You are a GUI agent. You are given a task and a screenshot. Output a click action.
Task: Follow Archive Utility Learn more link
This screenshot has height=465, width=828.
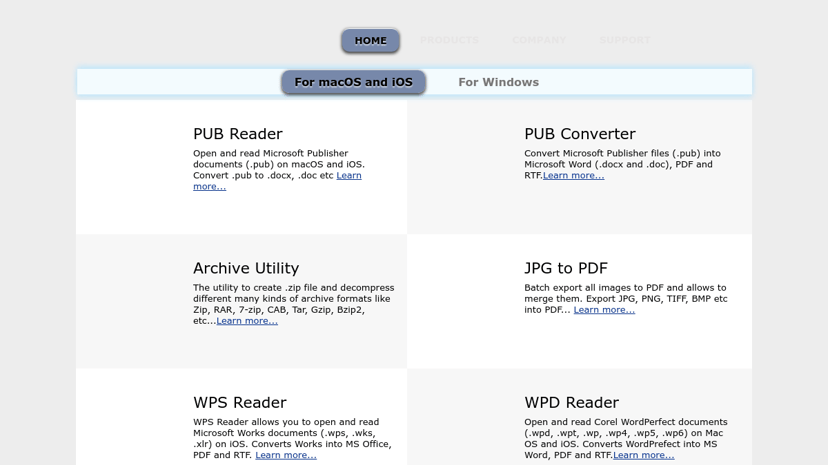click(x=247, y=321)
